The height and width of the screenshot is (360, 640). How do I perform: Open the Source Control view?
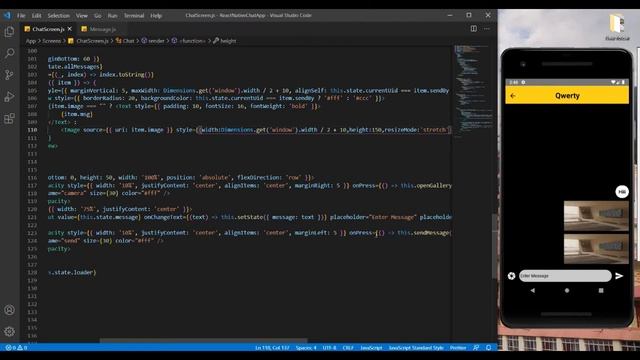pos(9,75)
